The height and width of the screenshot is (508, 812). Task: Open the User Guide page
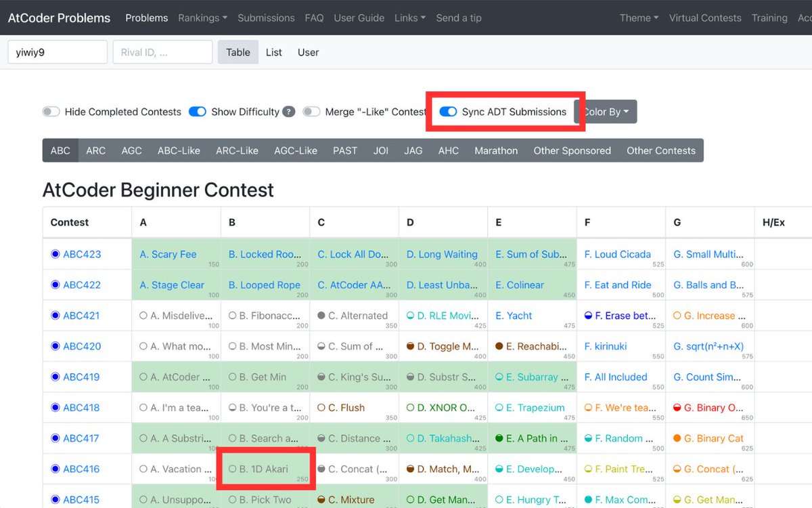[x=359, y=18]
